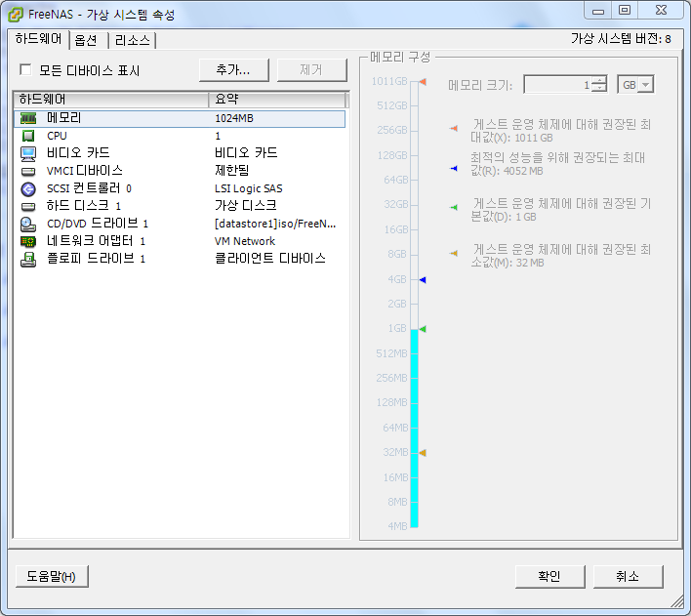Switch to the 하드웨어 tab
Image resolution: width=691 pixels, height=616 pixels.
point(38,39)
